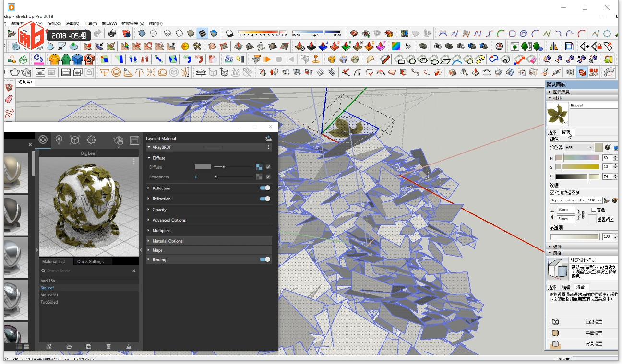
Task: Click the Diffuse gray color swatch
Action: coord(203,167)
